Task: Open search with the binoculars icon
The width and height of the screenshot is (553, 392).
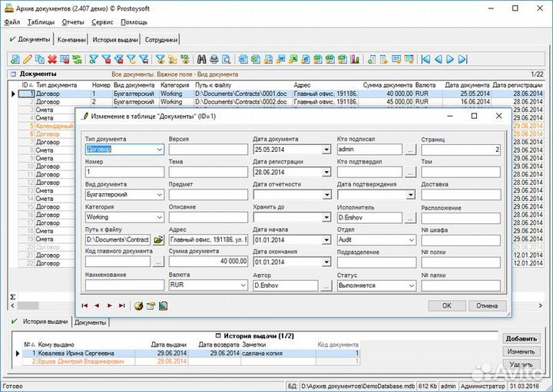Action: pos(202,59)
